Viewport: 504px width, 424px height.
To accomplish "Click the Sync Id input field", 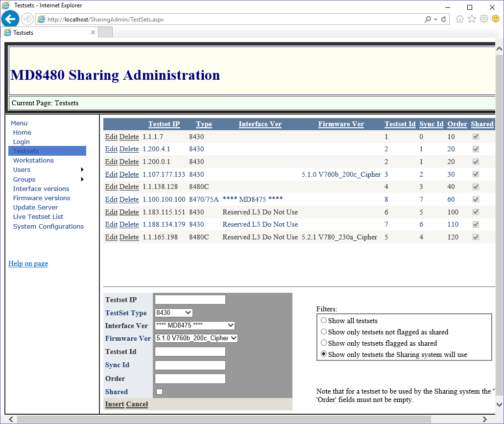I will 190,365.
